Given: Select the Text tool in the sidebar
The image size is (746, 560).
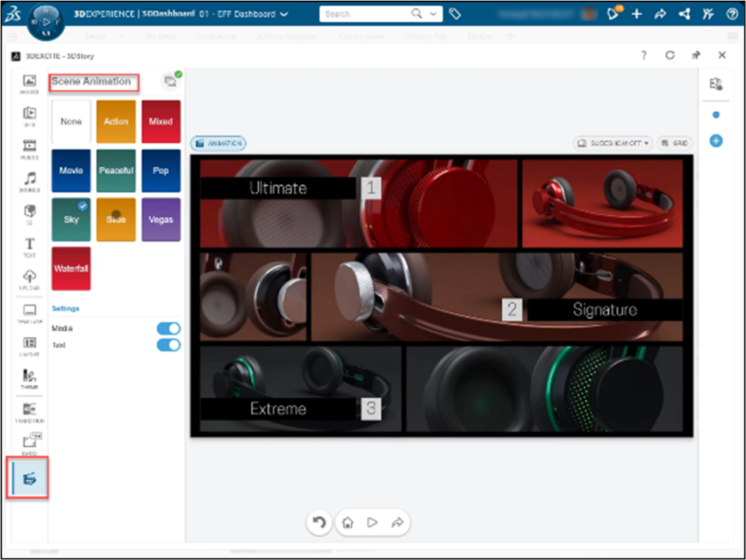Looking at the screenshot, I should click(30, 246).
